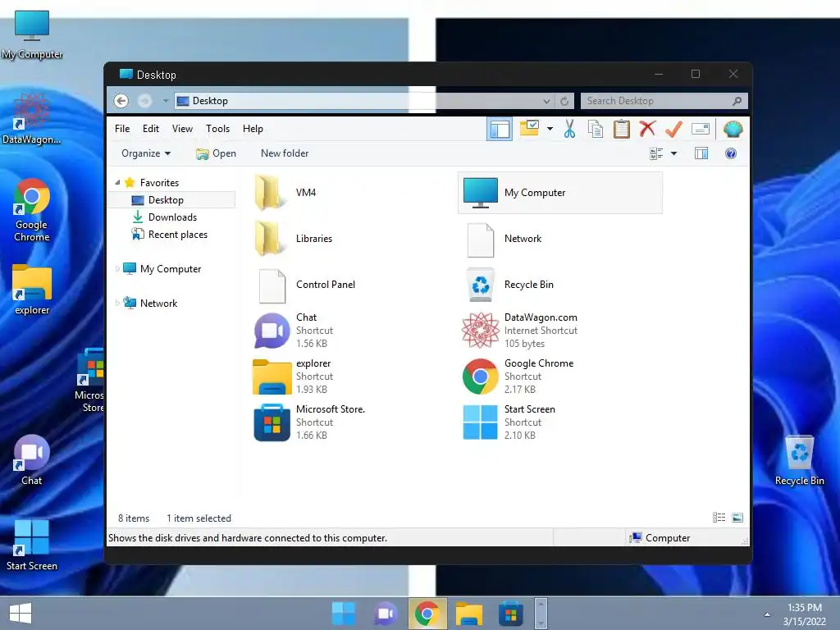Select the Start Screen shortcut on the desktop
840x630 pixels.
32,545
